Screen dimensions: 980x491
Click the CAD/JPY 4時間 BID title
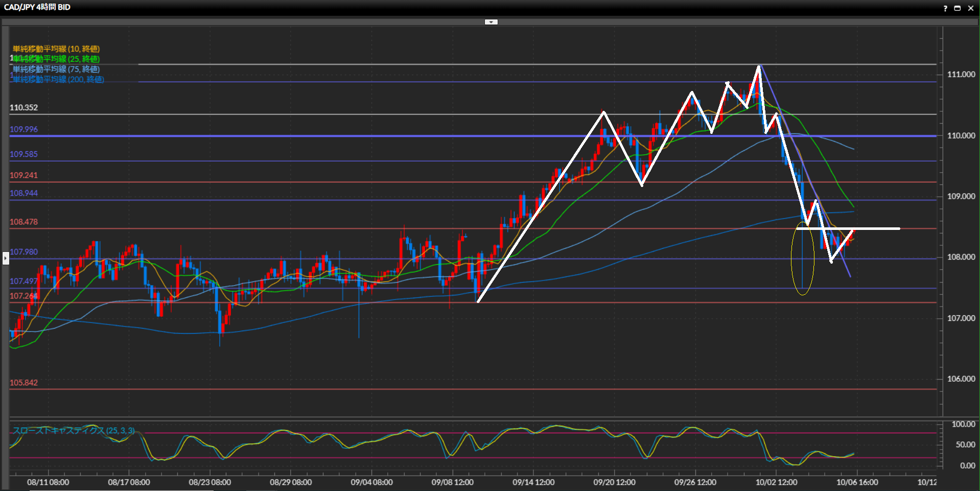[x=37, y=7]
